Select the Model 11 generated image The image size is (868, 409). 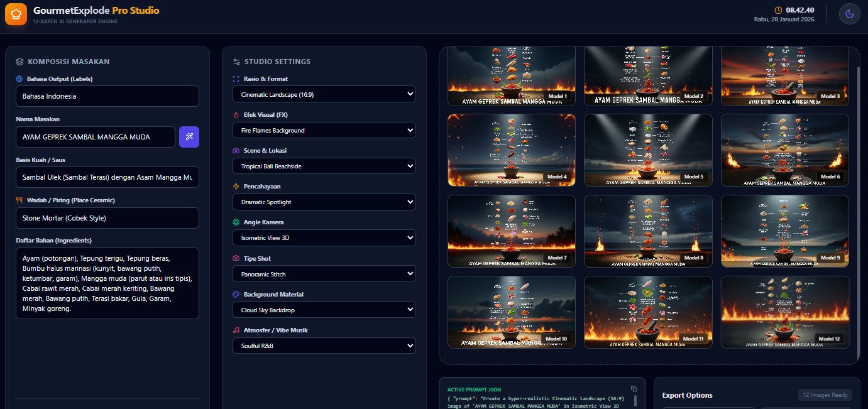tap(648, 312)
